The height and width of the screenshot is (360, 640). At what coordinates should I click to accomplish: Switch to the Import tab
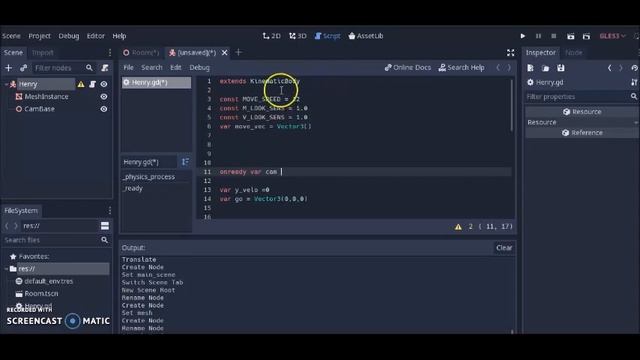pos(42,53)
